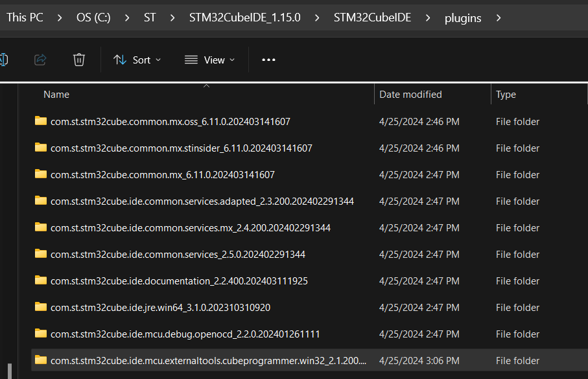The image size is (588, 379).
Task: Expand chevron after plugins breadcrumb
Action: click(499, 18)
